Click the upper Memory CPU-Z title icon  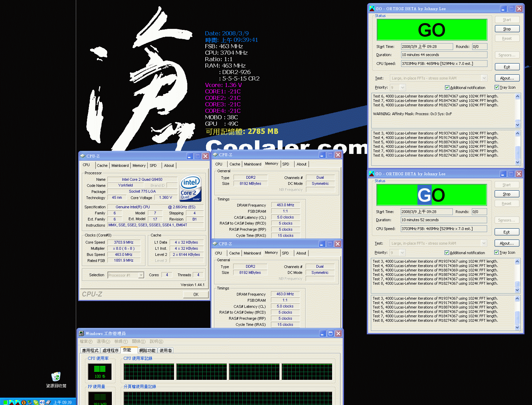tap(215, 155)
